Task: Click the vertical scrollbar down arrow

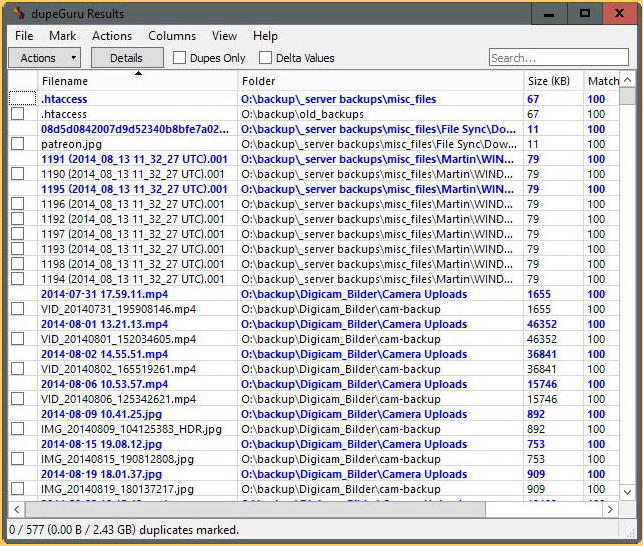Action: (627, 491)
